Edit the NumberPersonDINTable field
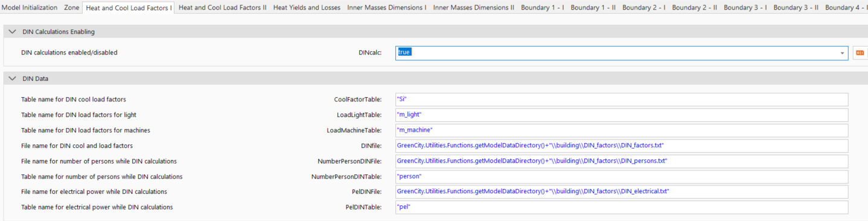The width and height of the screenshot is (868, 221). [x=622, y=176]
